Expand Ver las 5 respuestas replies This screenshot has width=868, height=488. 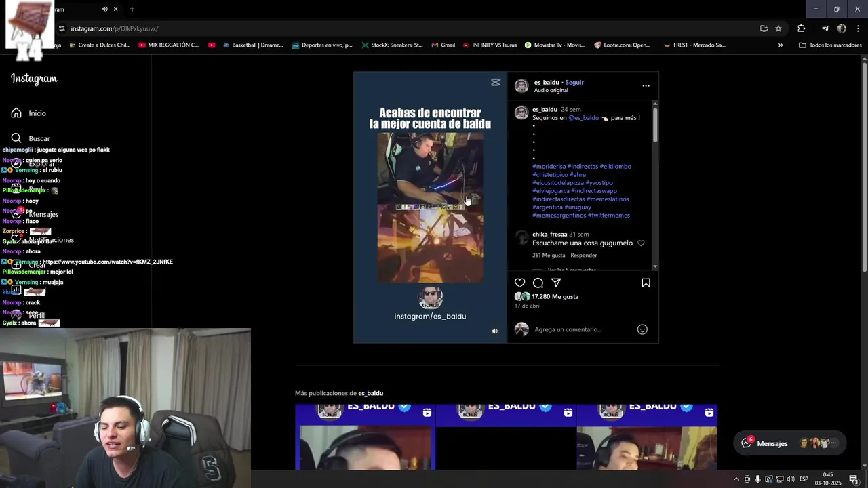pos(572,270)
